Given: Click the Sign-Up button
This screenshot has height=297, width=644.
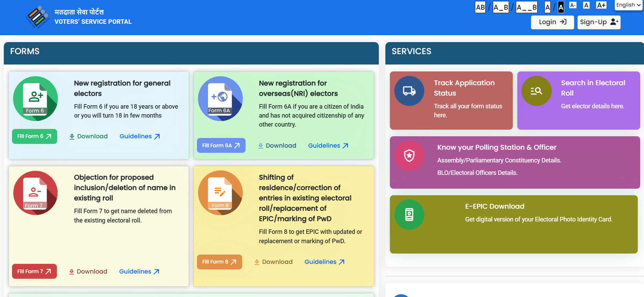Looking at the screenshot, I should pos(599,22).
